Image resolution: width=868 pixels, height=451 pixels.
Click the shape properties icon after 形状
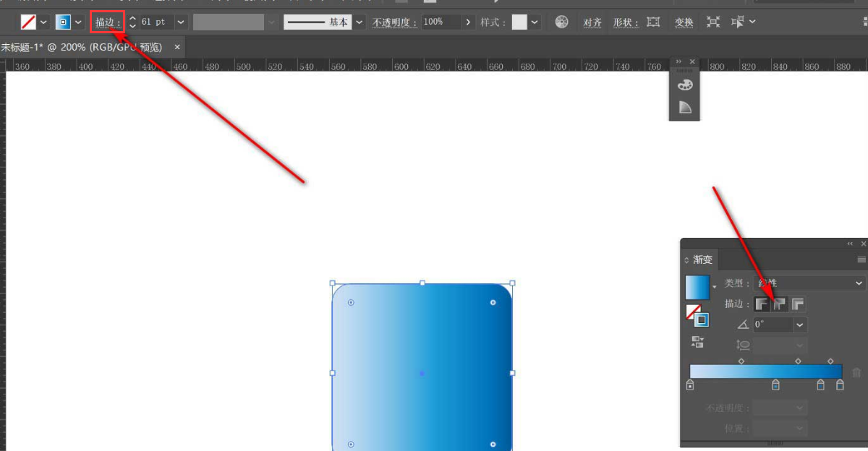(x=654, y=22)
